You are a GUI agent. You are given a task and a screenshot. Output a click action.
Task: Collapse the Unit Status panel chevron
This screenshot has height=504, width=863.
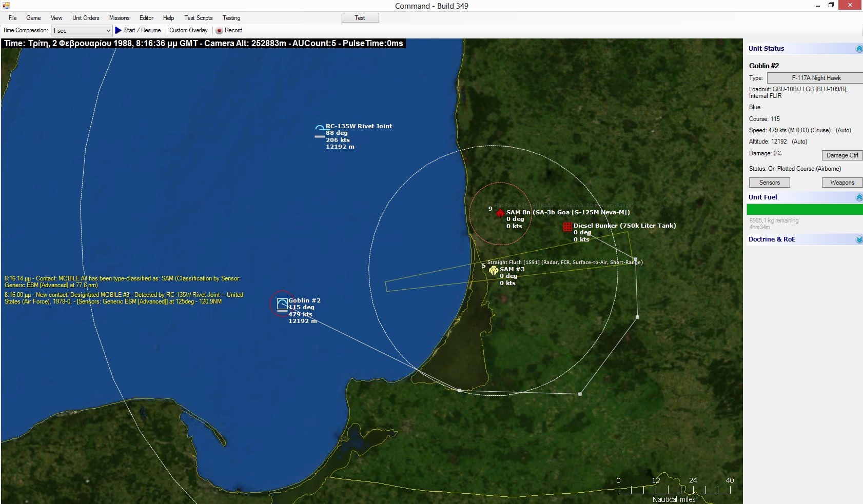tap(858, 49)
